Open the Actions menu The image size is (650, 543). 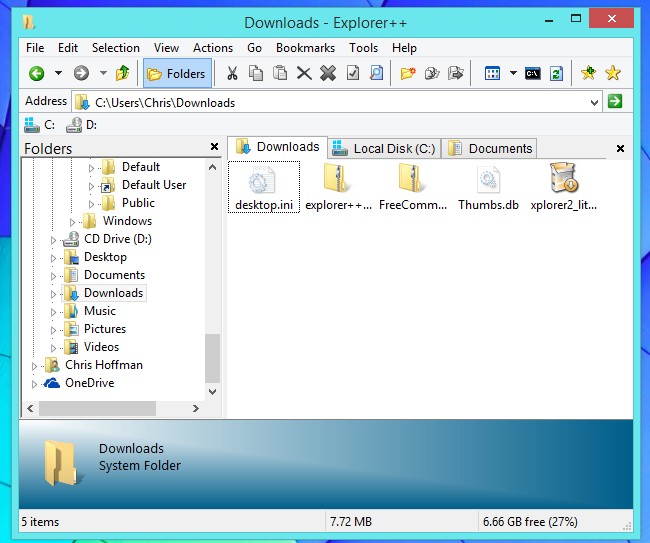click(213, 48)
